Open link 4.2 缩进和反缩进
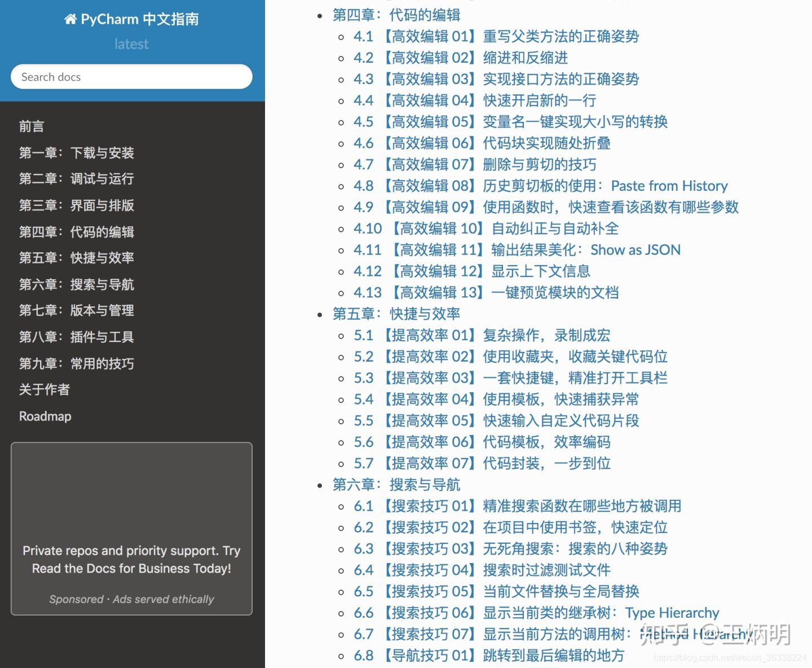This screenshot has height=668, width=812. pyautogui.click(x=461, y=58)
